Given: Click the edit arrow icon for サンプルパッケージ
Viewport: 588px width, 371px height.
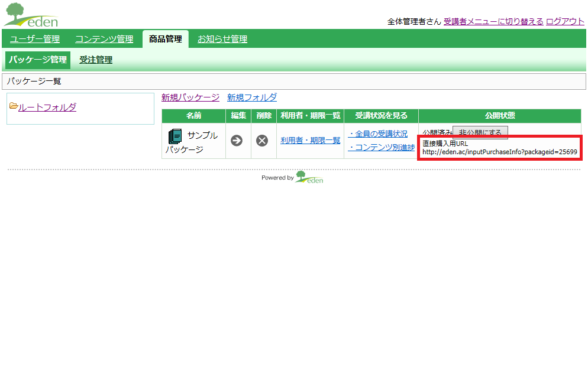Looking at the screenshot, I should tap(236, 141).
